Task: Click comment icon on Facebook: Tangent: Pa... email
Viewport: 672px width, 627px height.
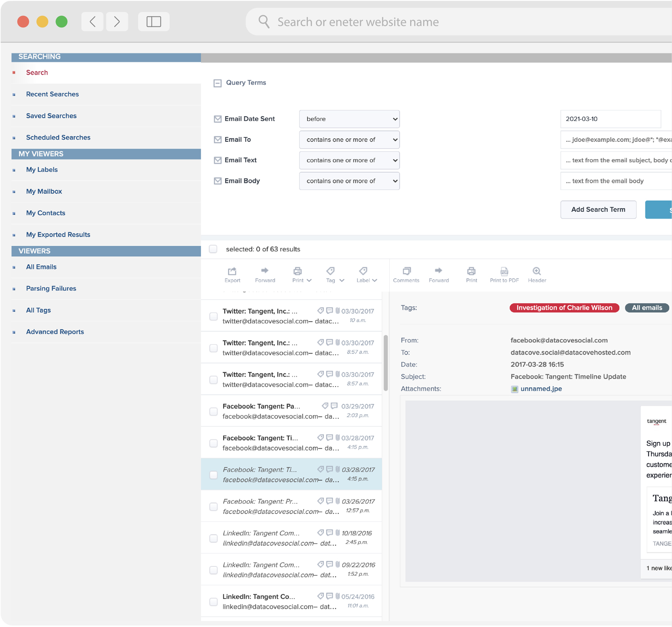Action: [x=334, y=406]
